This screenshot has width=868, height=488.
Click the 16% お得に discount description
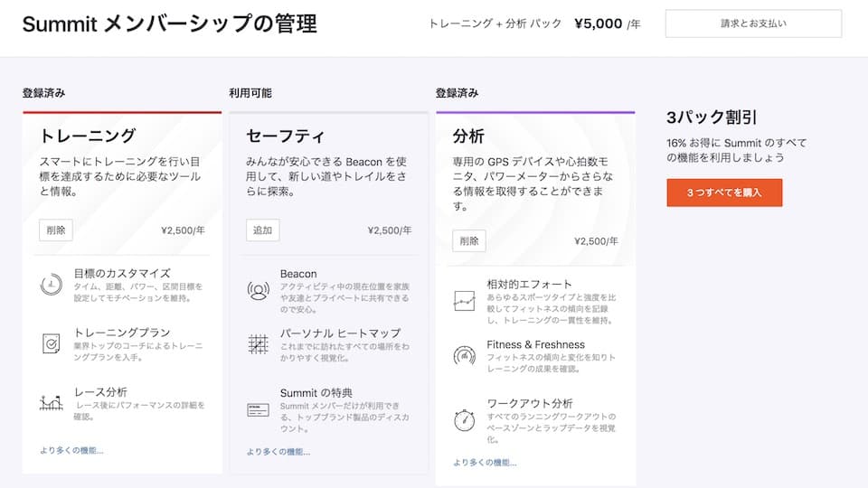(736, 150)
